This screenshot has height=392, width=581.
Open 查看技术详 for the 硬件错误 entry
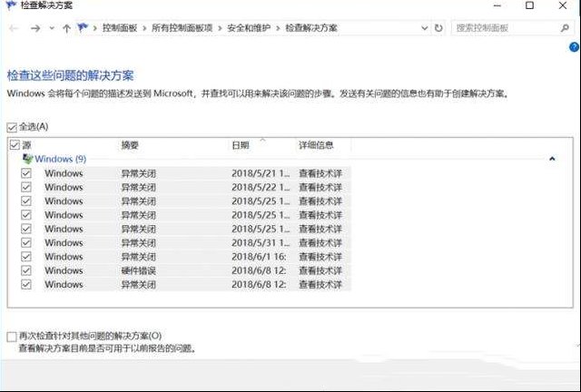(x=320, y=270)
